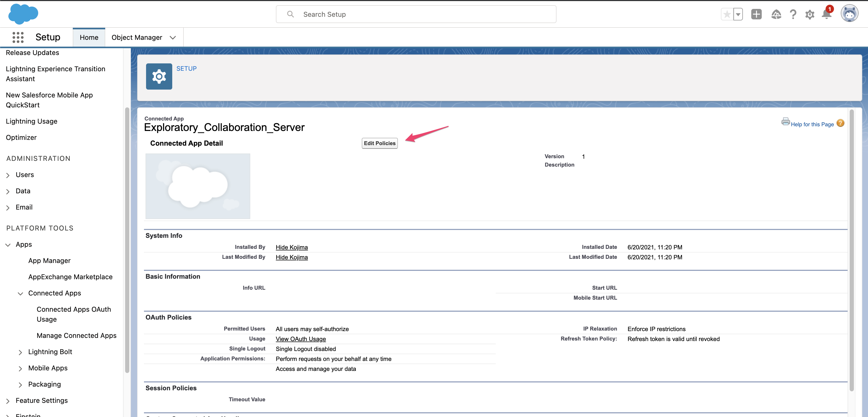This screenshot has width=868, height=417.
Task: Click the SETUP breadcrumb link
Action: tap(186, 68)
